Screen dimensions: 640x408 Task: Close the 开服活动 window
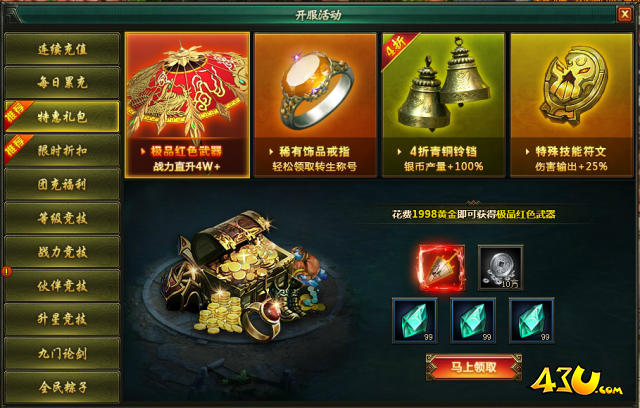tap(624, 15)
